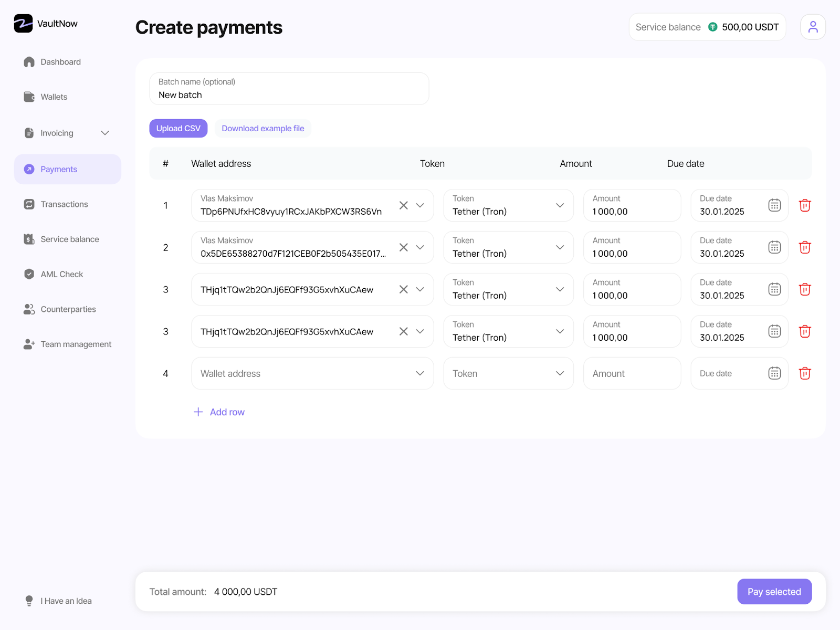840x630 pixels.
Task: Click the Upload CSV button
Action: point(178,129)
